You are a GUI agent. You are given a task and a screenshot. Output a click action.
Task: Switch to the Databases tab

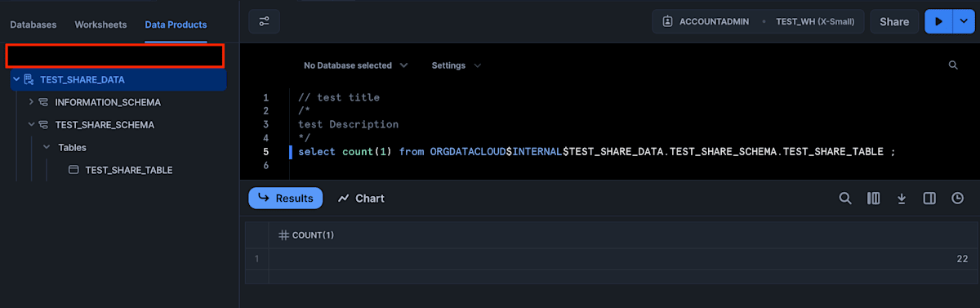point(33,25)
